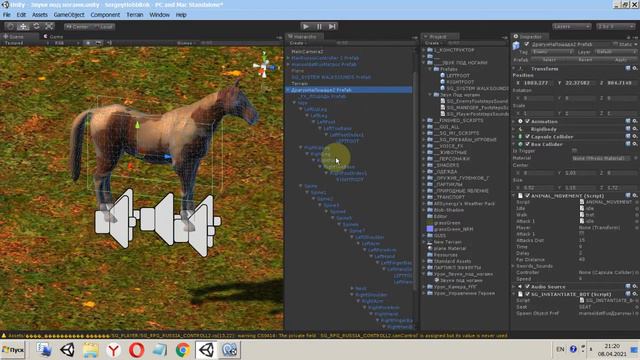Click the Transform component gear icon
640x360 pixels.
[x=635, y=69]
